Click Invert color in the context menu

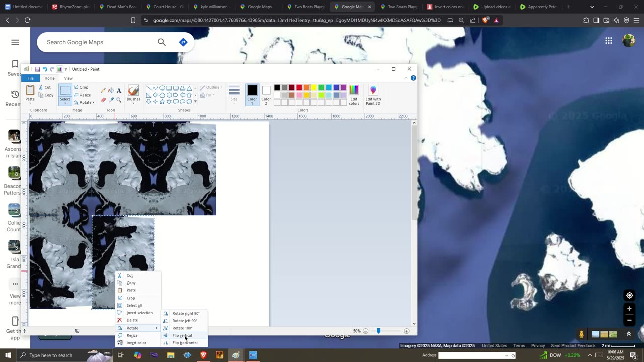click(x=138, y=343)
